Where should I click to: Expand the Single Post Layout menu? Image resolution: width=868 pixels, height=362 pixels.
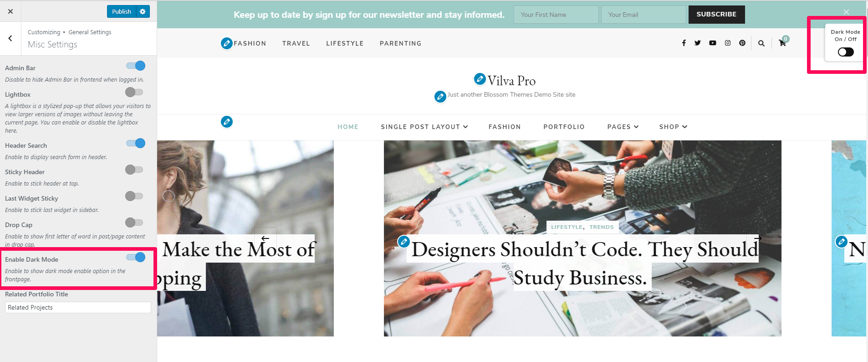[x=424, y=127]
